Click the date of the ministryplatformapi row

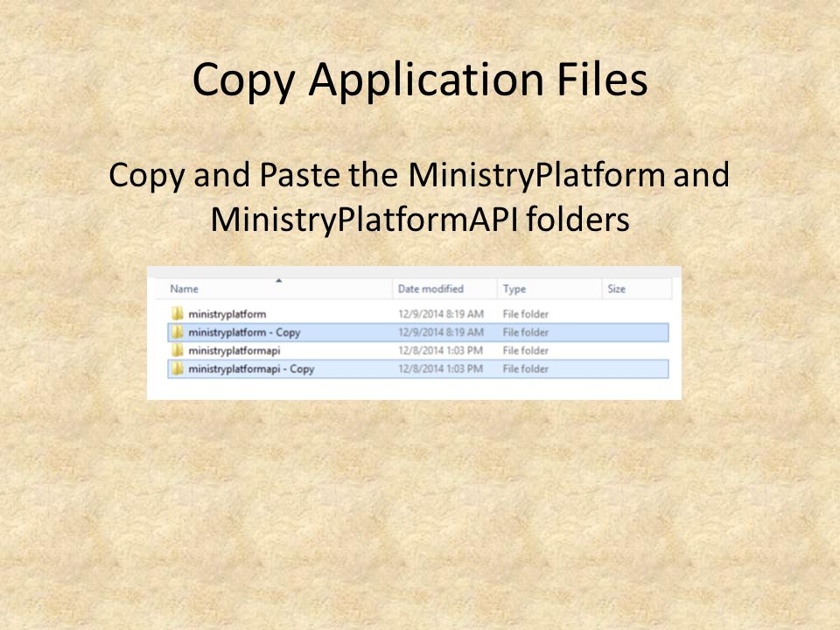[x=440, y=350]
